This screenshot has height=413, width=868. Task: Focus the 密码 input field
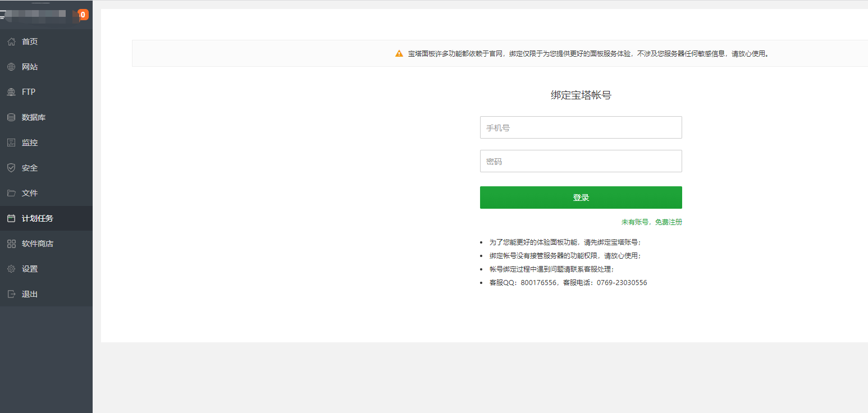coord(581,161)
